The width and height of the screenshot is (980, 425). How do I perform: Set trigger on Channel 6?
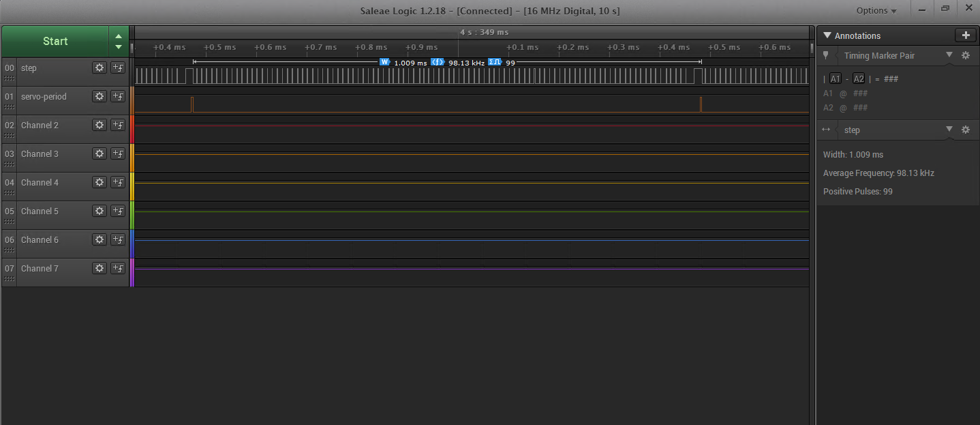click(118, 239)
